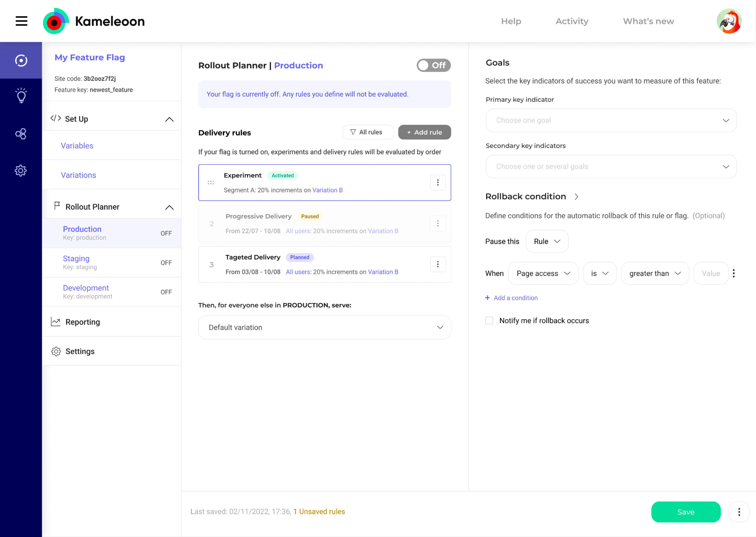The height and width of the screenshot is (537, 756).
Task: Select the feature flag target icon in sidebar
Action: [21, 60]
